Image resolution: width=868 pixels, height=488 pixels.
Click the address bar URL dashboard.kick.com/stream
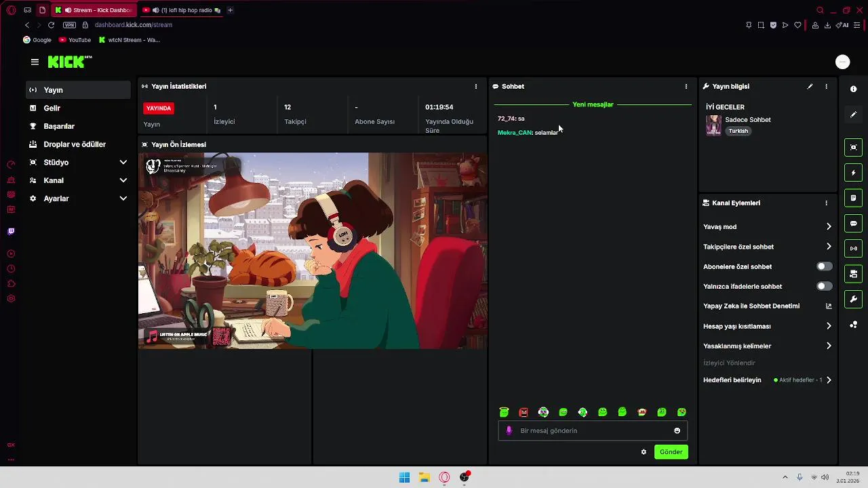(134, 25)
